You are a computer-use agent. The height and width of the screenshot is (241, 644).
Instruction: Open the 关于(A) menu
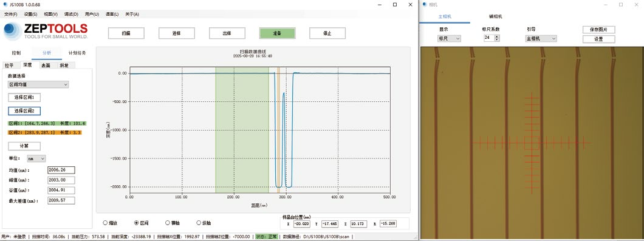pyautogui.click(x=132, y=14)
